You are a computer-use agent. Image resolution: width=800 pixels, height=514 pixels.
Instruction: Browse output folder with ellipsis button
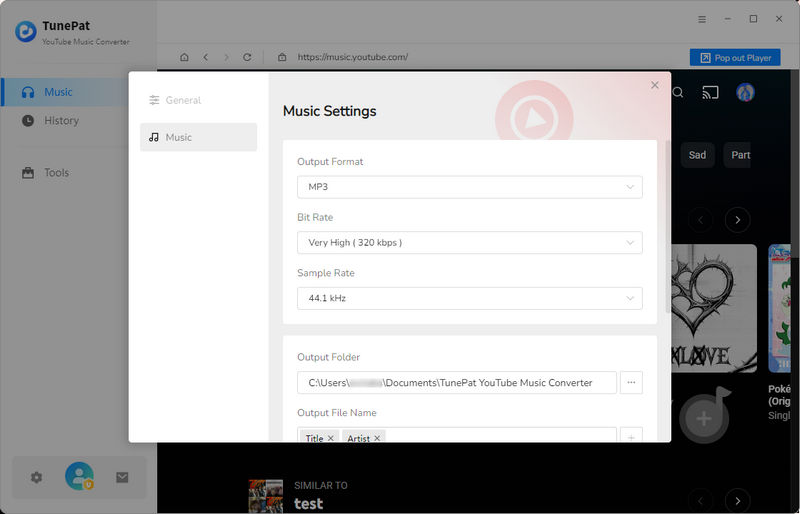click(x=631, y=382)
